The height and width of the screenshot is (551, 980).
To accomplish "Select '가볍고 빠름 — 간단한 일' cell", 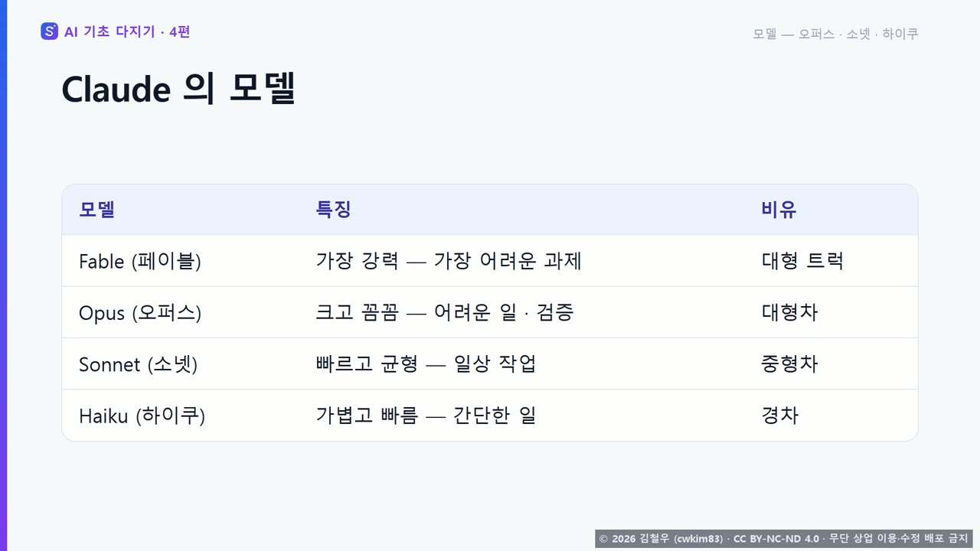I will point(426,416).
